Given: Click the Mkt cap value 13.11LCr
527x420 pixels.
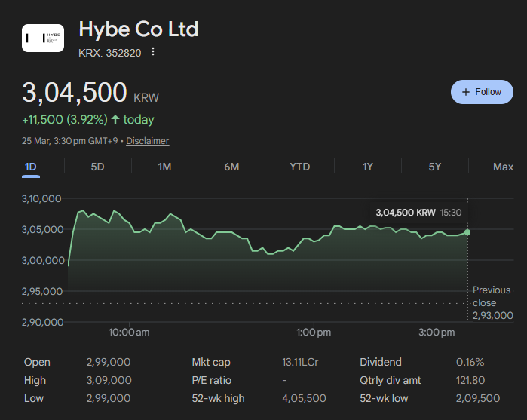Looking at the screenshot, I should [300, 362].
